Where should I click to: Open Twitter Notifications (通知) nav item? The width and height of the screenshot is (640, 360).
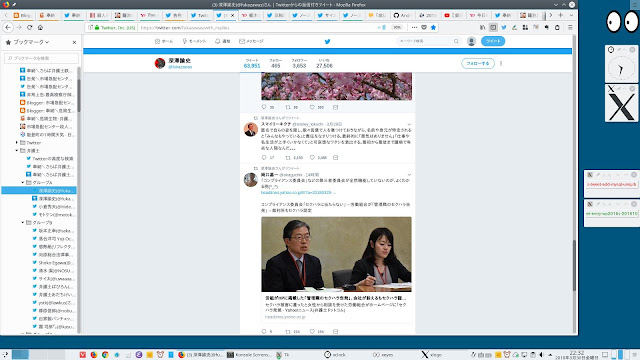click(223, 41)
